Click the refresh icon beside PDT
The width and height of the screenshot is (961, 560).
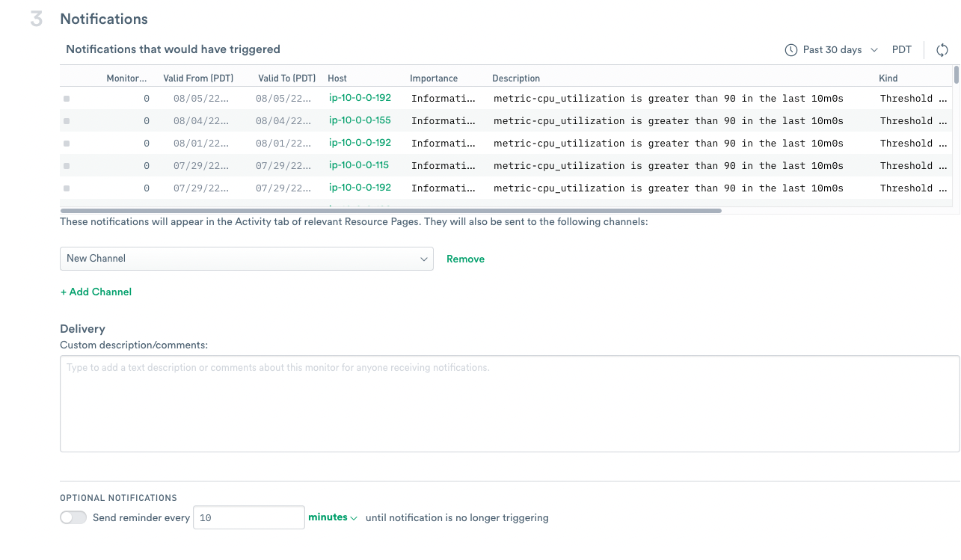pyautogui.click(x=942, y=50)
